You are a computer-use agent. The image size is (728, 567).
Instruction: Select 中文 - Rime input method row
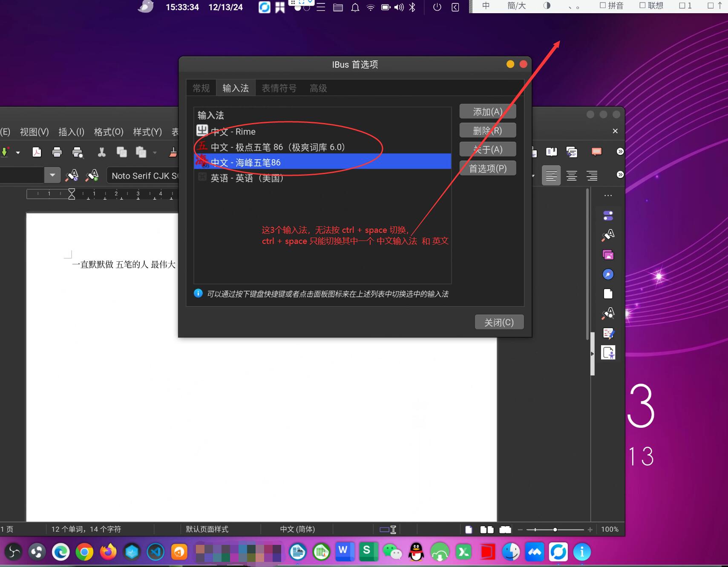pyautogui.click(x=322, y=132)
